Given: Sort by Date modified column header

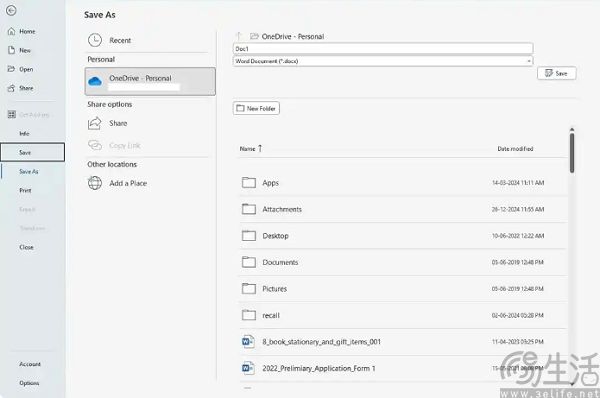Looking at the screenshot, I should pos(515,148).
